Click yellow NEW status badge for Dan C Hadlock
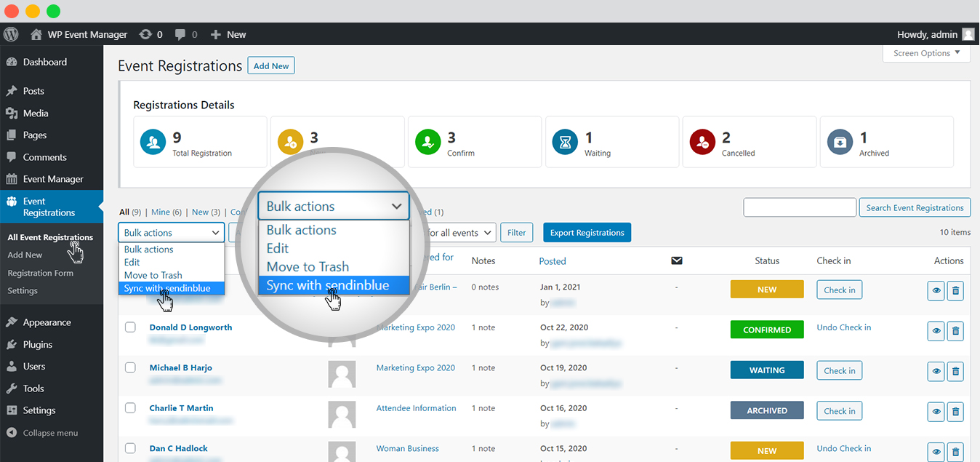Screen dimensions: 980x462 click(767, 450)
